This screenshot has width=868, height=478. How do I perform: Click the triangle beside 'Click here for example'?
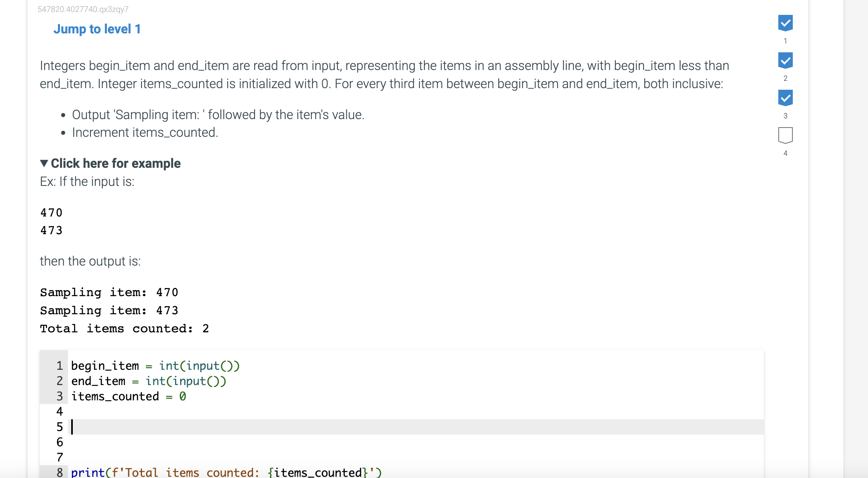[44, 163]
